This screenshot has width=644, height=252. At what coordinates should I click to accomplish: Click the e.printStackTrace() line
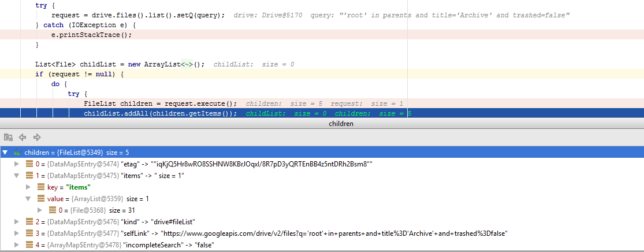pos(322,35)
